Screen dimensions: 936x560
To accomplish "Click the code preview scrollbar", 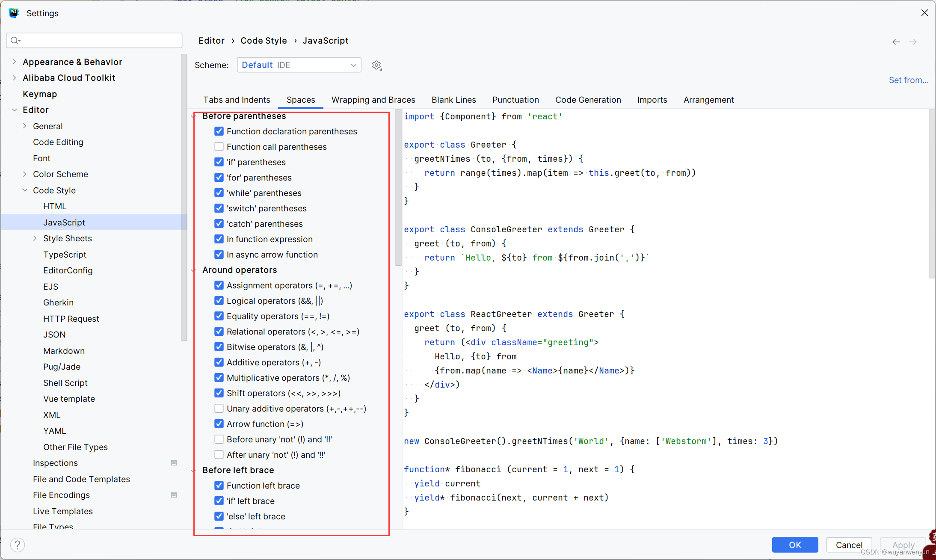I will (x=932, y=195).
